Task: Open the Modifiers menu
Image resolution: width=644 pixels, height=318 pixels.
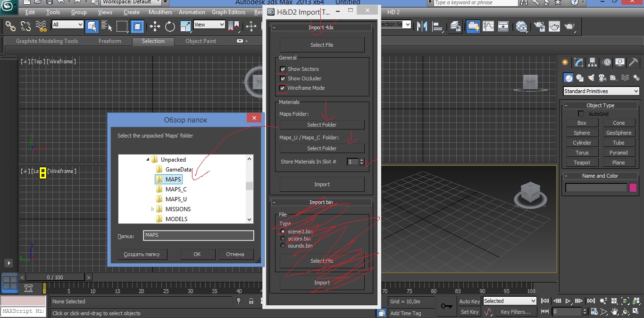Action: (160, 12)
